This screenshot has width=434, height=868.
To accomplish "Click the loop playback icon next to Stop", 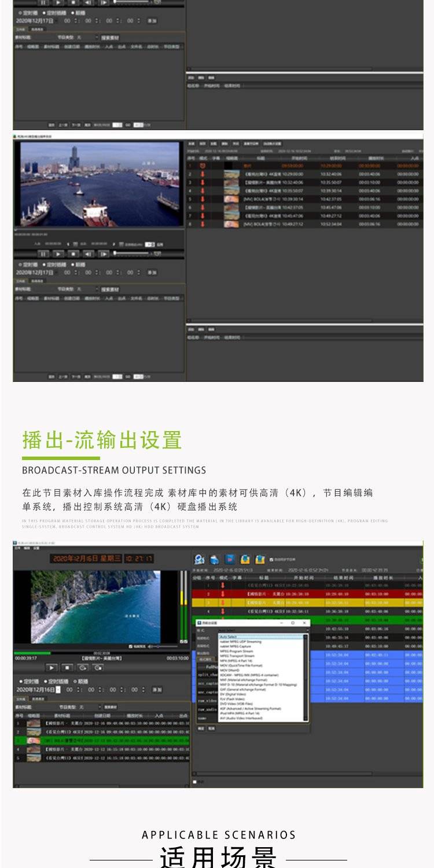I will click(x=82, y=667).
